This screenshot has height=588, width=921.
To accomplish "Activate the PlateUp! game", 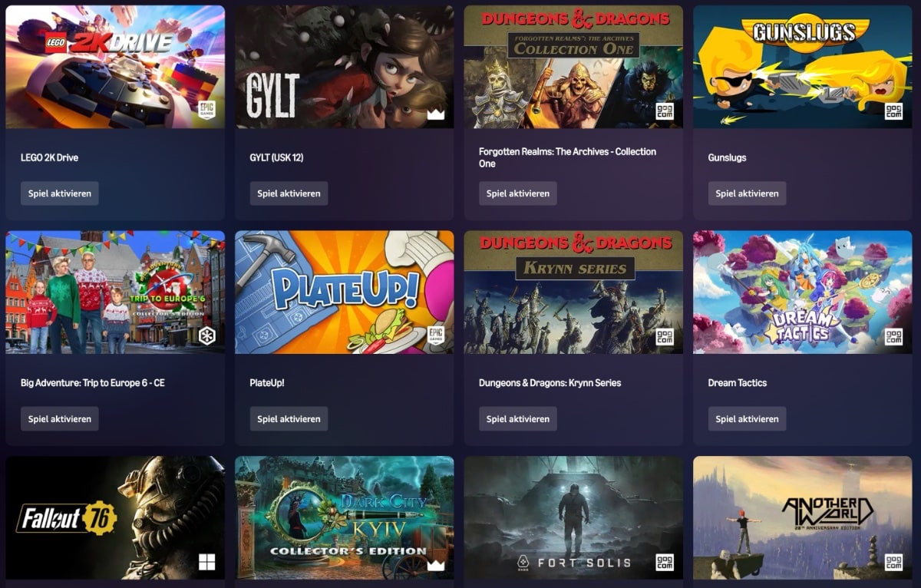I will pyautogui.click(x=289, y=419).
